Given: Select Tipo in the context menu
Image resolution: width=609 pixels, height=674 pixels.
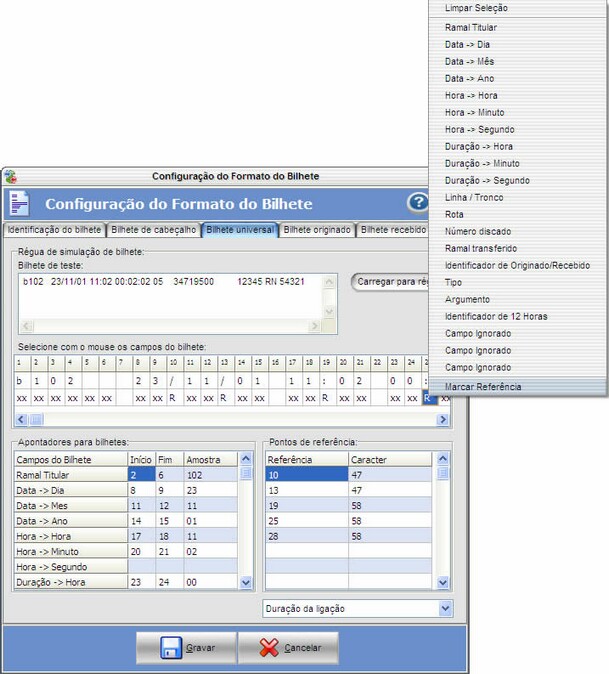Looking at the screenshot, I should click(x=453, y=282).
